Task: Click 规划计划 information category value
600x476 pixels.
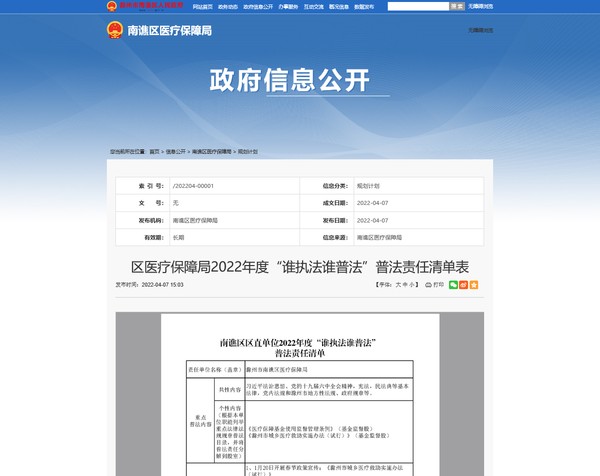Action: tap(368, 186)
